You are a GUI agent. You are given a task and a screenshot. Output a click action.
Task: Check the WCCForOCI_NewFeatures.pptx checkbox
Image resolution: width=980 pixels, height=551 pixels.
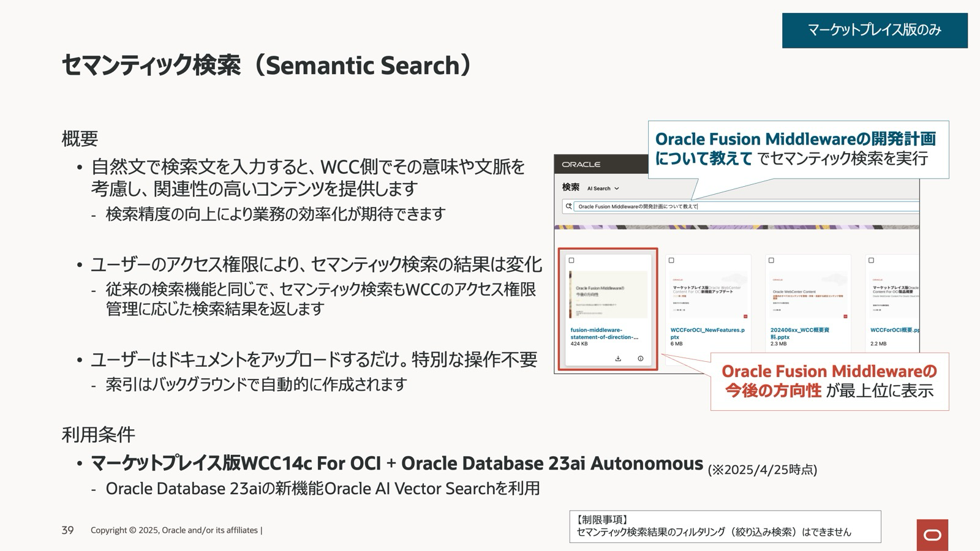(x=671, y=260)
